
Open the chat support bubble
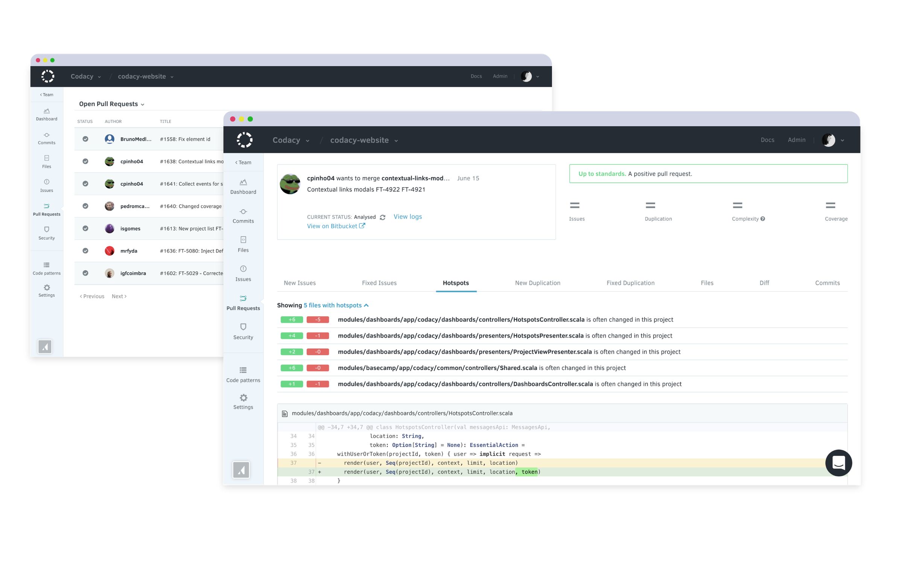(x=839, y=463)
